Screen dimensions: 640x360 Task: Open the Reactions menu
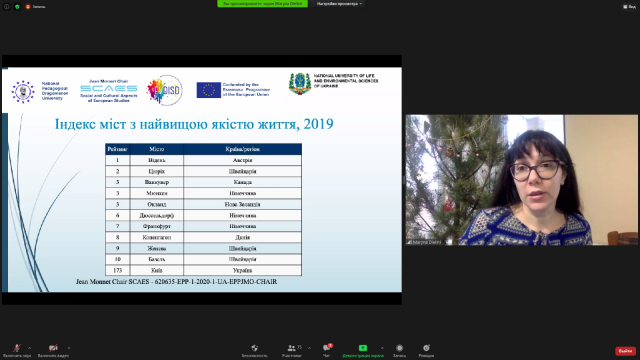[x=426, y=350]
